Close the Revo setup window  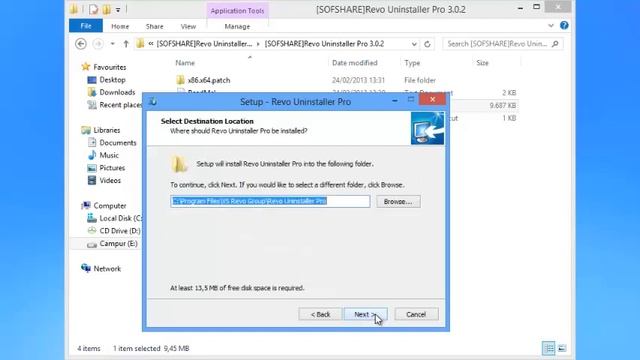tap(432, 99)
